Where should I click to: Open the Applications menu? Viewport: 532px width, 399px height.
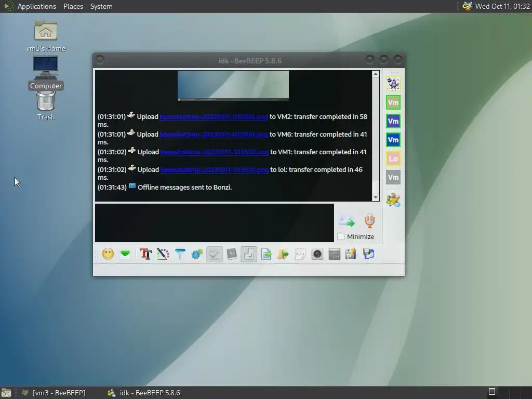37,6
